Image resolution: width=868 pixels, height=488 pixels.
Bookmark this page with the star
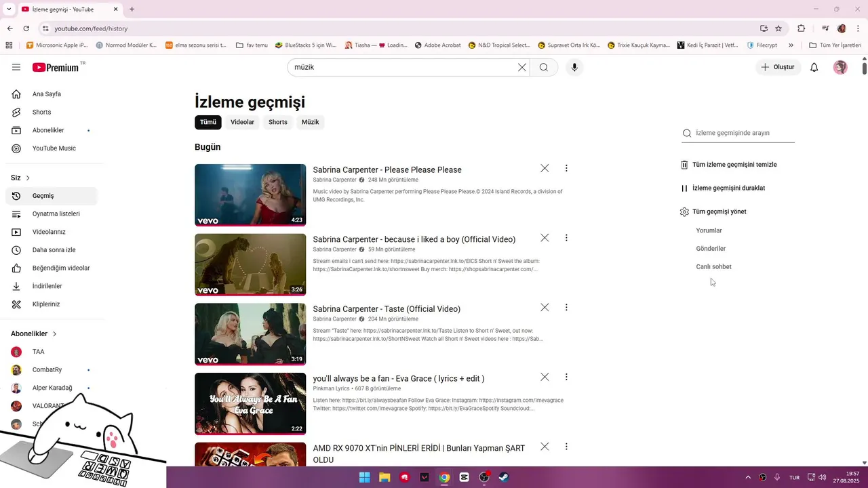point(778,28)
